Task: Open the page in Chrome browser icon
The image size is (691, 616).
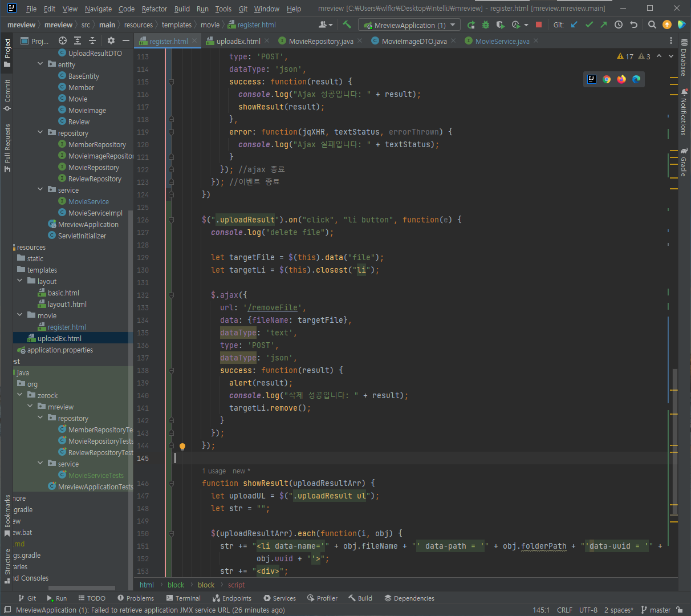Action: point(607,79)
